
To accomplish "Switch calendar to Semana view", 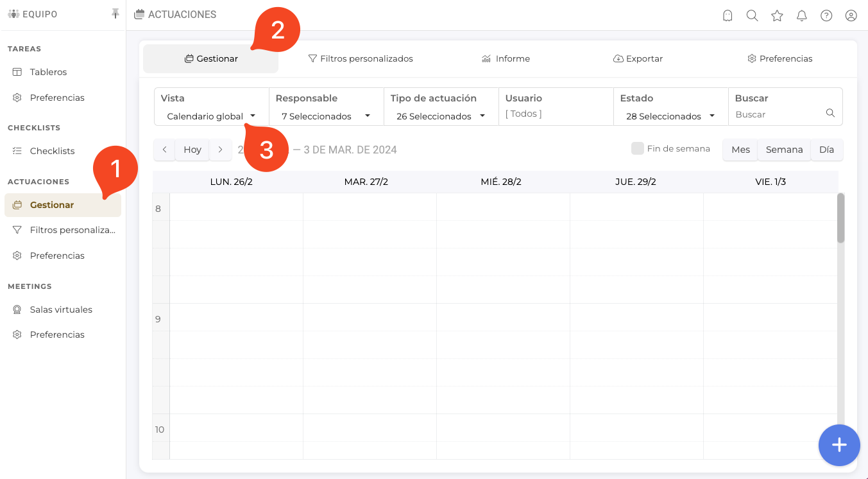I will 784,150.
